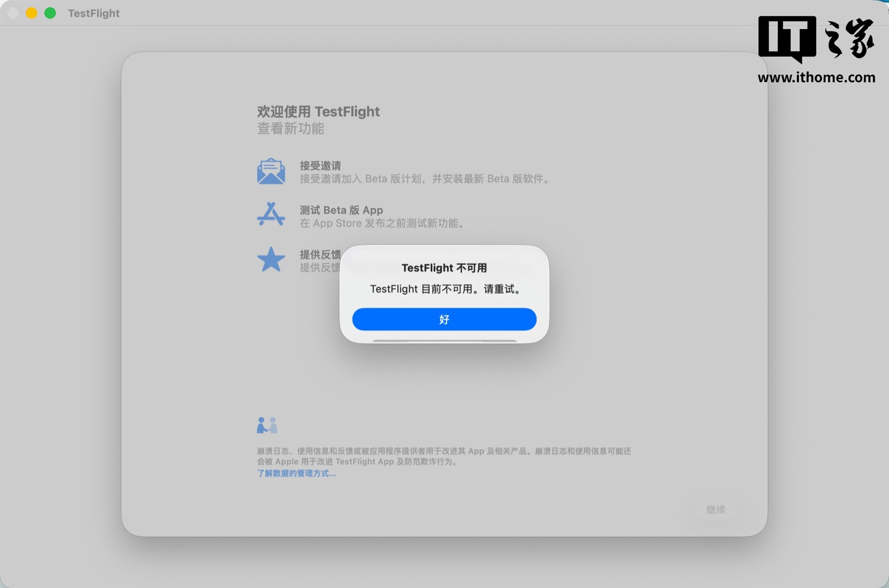889x588 pixels.
Task: Click the 继续 button at bottom right
Action: [716, 509]
